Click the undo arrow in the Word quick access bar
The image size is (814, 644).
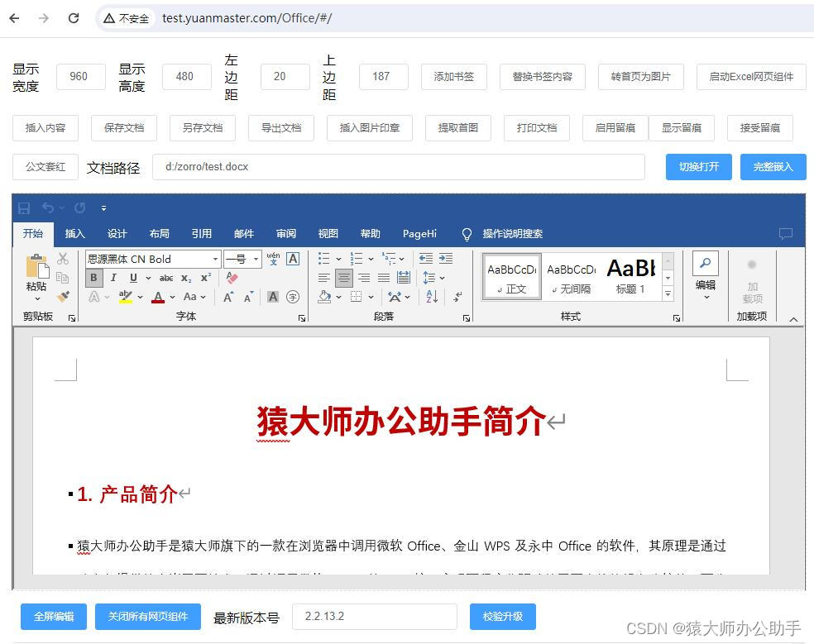click(x=48, y=208)
